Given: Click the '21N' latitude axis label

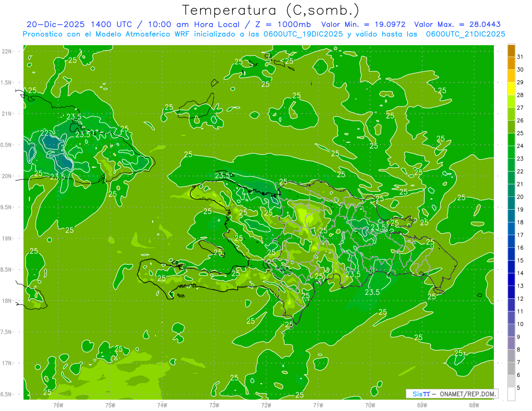Looking at the screenshot, I should click(x=7, y=114).
